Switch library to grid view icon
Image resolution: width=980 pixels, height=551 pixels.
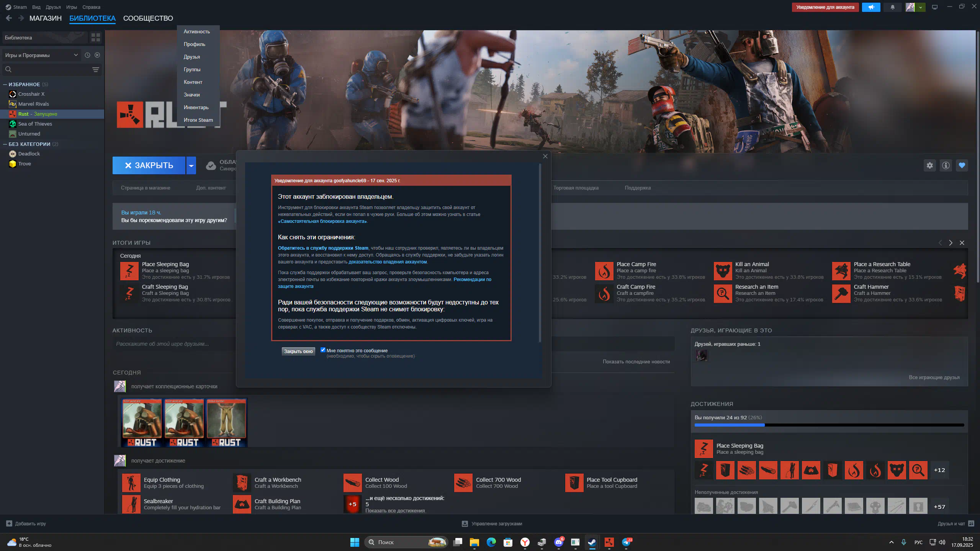pyautogui.click(x=95, y=38)
